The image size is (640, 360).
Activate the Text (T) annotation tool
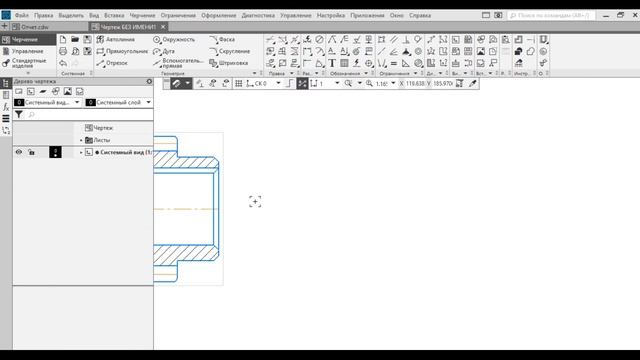(332, 63)
